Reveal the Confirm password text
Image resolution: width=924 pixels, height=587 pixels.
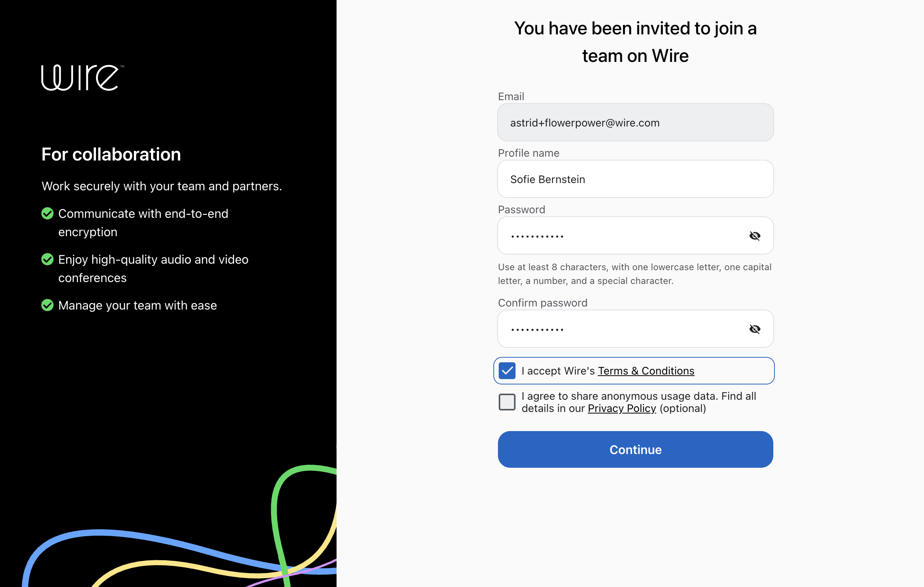coord(755,329)
